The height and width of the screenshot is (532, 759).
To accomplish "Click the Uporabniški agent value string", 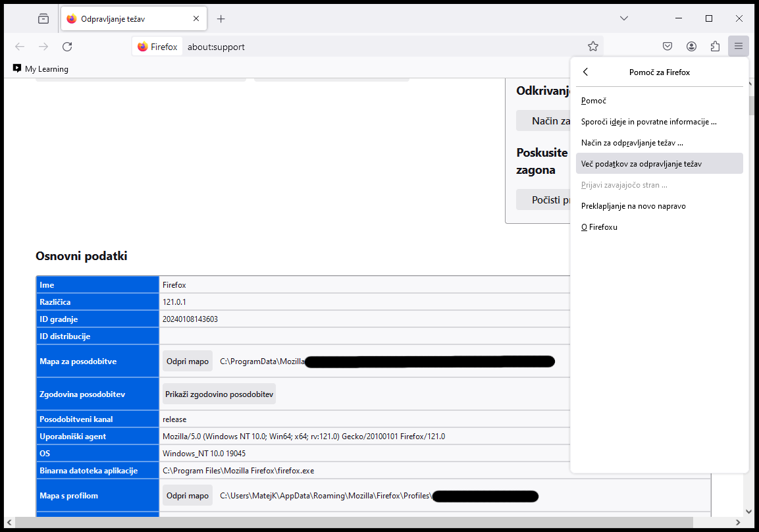I will (x=304, y=436).
